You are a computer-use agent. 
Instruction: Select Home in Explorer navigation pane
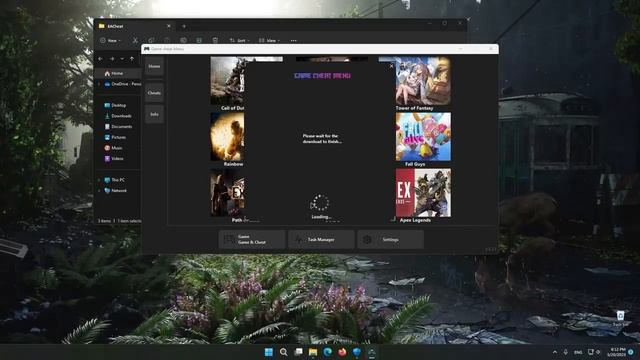[118, 73]
